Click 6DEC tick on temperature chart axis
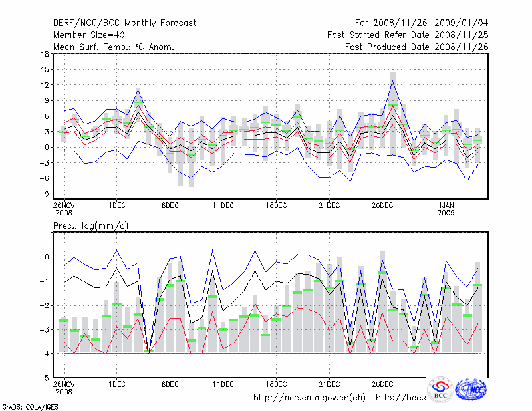Image resolution: width=532 pixels, height=411 pixels. 170,204
